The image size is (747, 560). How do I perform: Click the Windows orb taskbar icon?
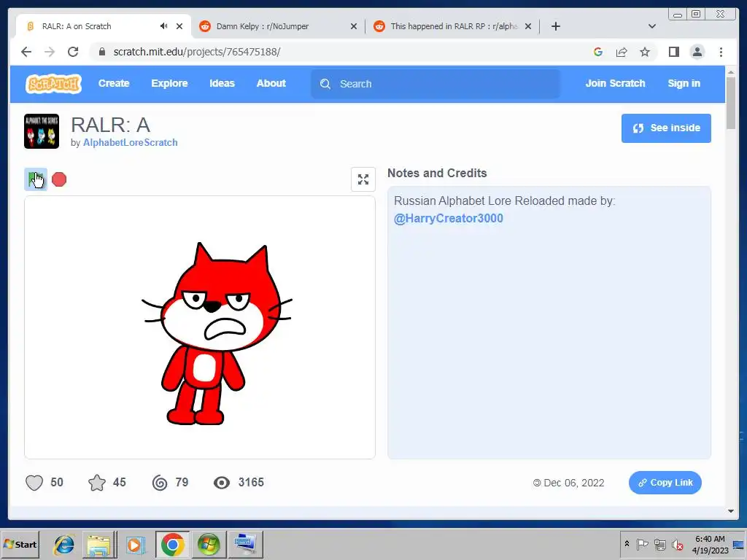[x=209, y=544]
